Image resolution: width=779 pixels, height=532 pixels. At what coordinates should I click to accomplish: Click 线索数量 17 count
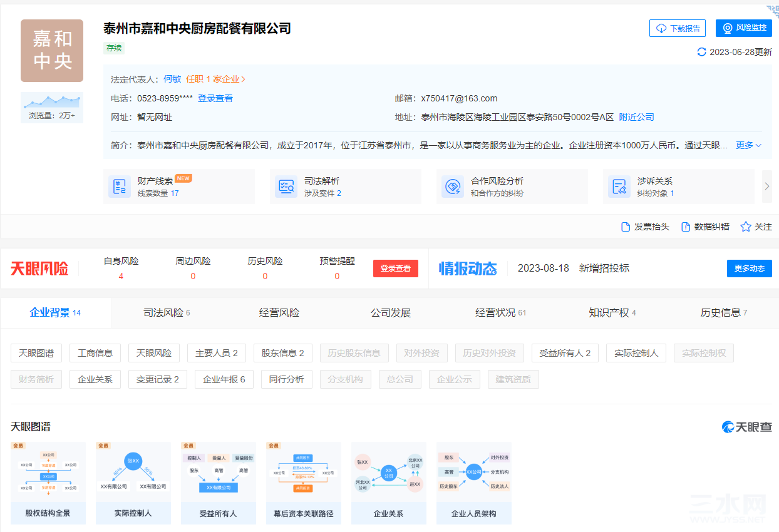click(x=158, y=193)
